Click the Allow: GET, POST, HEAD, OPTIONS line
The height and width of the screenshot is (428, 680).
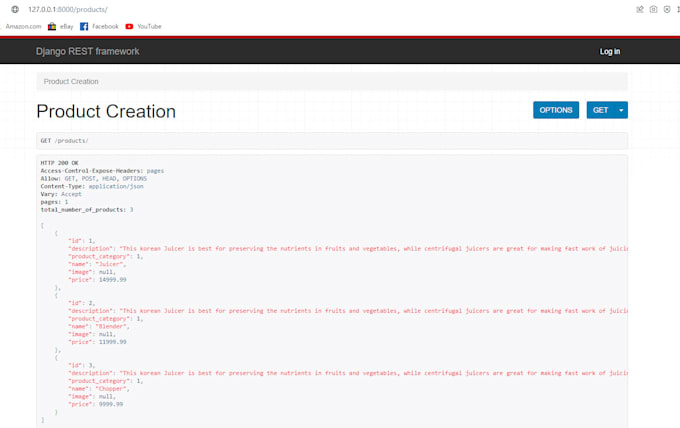coord(94,179)
